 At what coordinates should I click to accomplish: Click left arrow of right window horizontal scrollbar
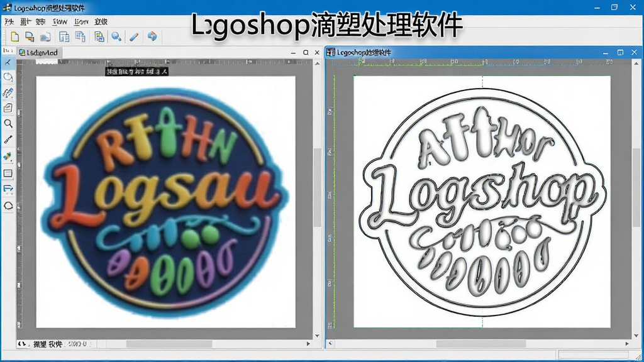pos(330,344)
